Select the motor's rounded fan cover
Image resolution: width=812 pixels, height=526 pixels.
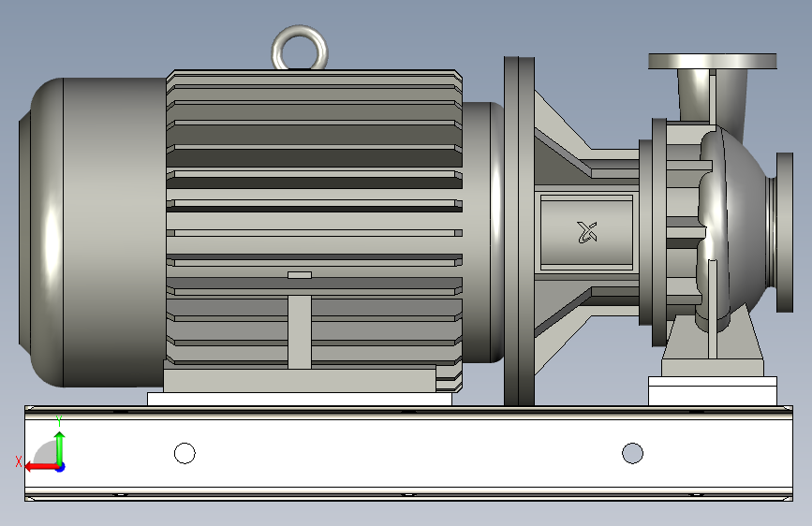92,232
